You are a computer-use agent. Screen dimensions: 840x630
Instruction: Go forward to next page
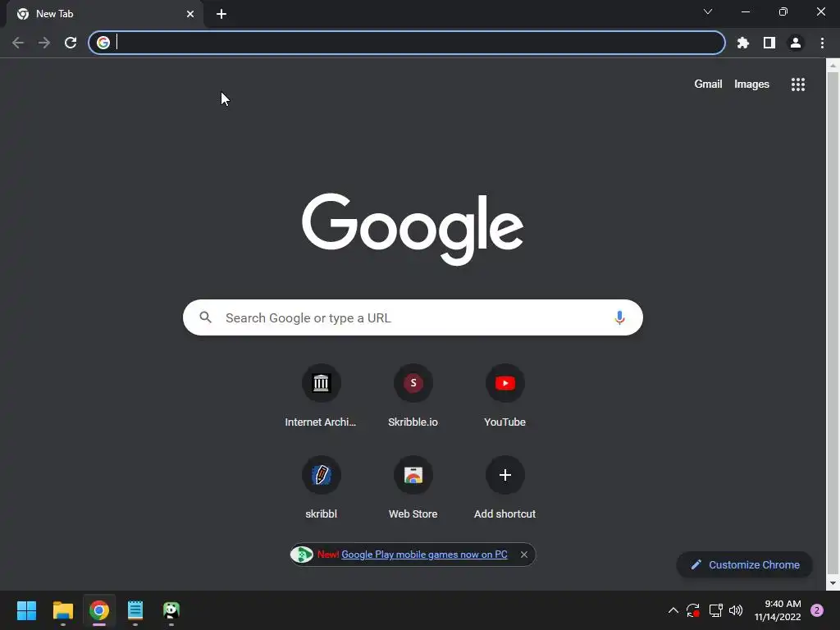pos(44,43)
